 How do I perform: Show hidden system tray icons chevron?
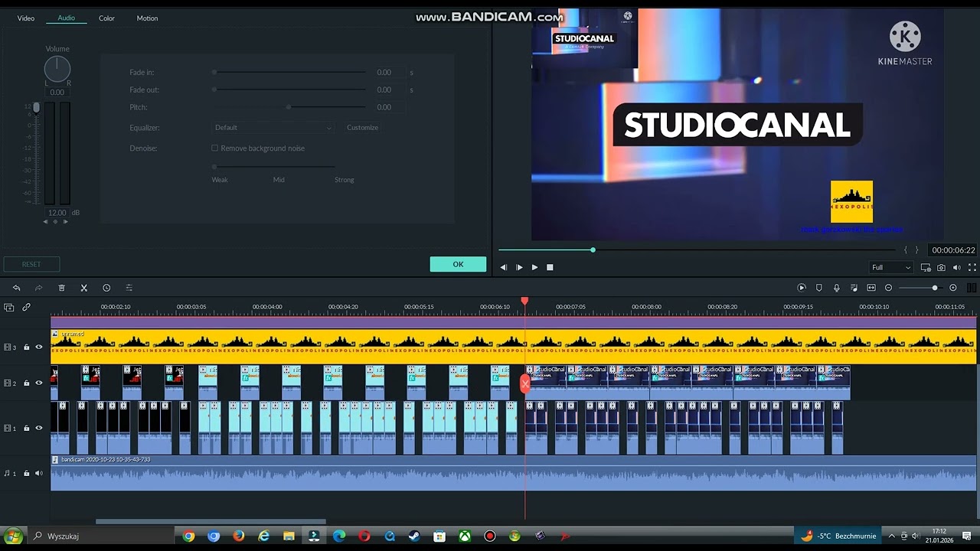[891, 536]
